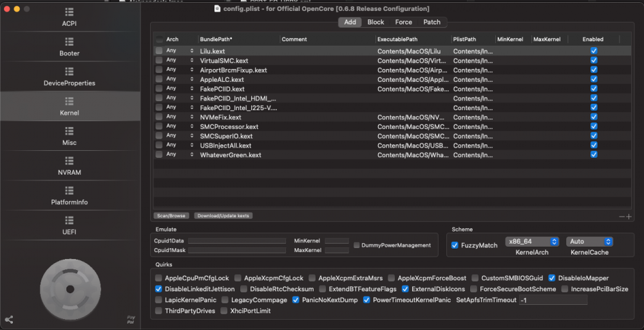The image size is (644, 330).
Task: Open Arch stepper for VirtualSMC.kext row
Action: (191, 60)
